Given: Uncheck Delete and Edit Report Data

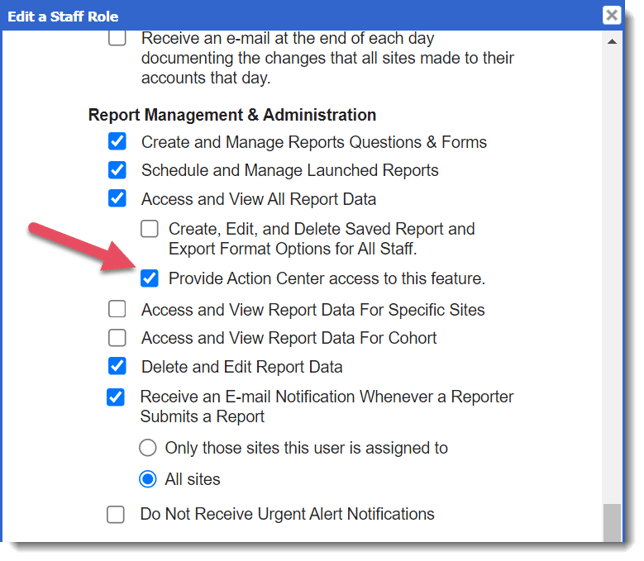Looking at the screenshot, I should click(117, 366).
